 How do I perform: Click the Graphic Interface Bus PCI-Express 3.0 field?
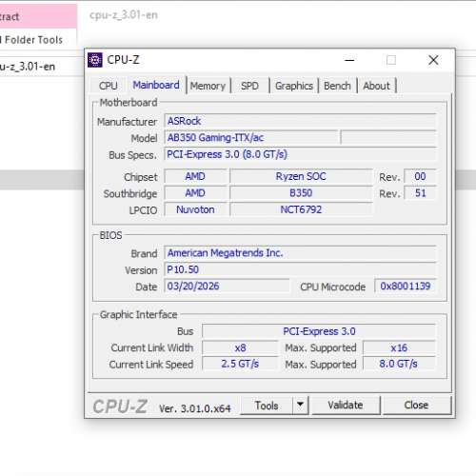click(x=319, y=331)
